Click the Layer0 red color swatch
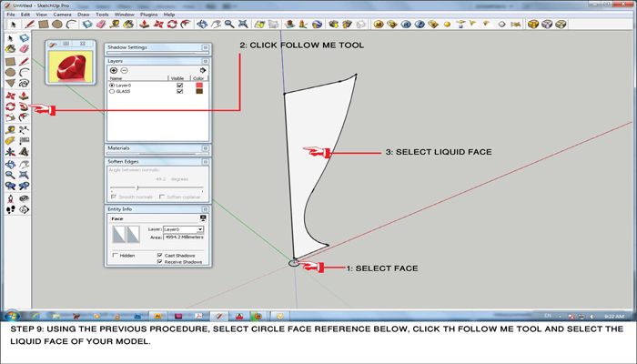The width and height of the screenshot is (637, 364). tap(198, 86)
